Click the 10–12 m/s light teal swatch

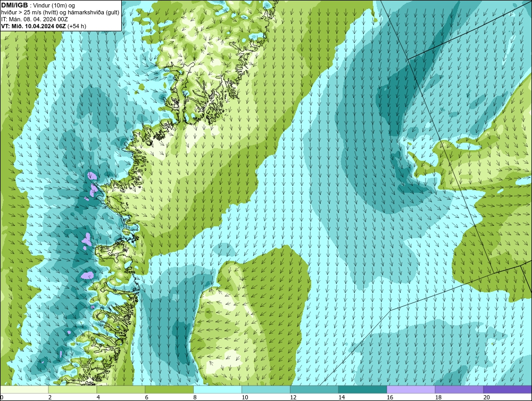[x=266, y=389]
